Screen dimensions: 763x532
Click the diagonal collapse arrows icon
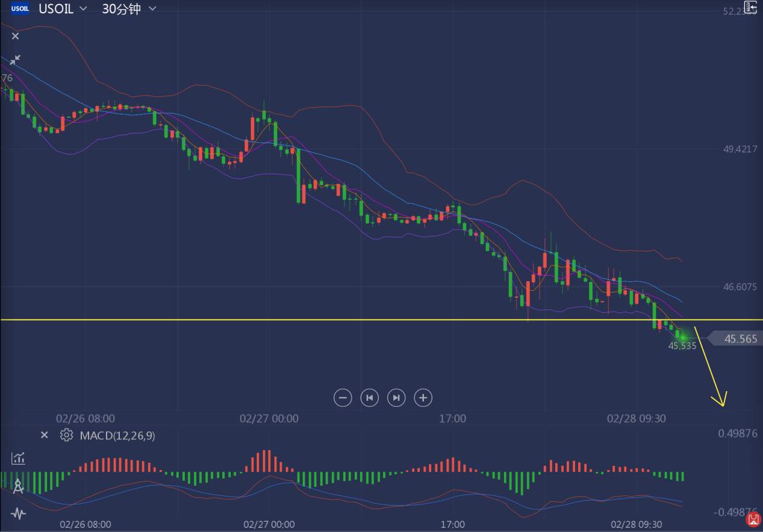[15, 60]
